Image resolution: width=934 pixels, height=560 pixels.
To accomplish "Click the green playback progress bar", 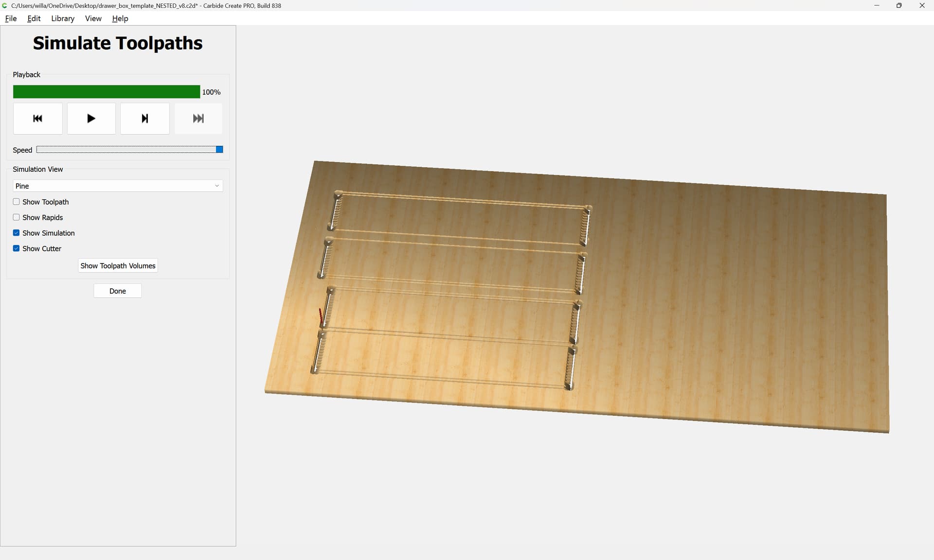I will coord(106,92).
